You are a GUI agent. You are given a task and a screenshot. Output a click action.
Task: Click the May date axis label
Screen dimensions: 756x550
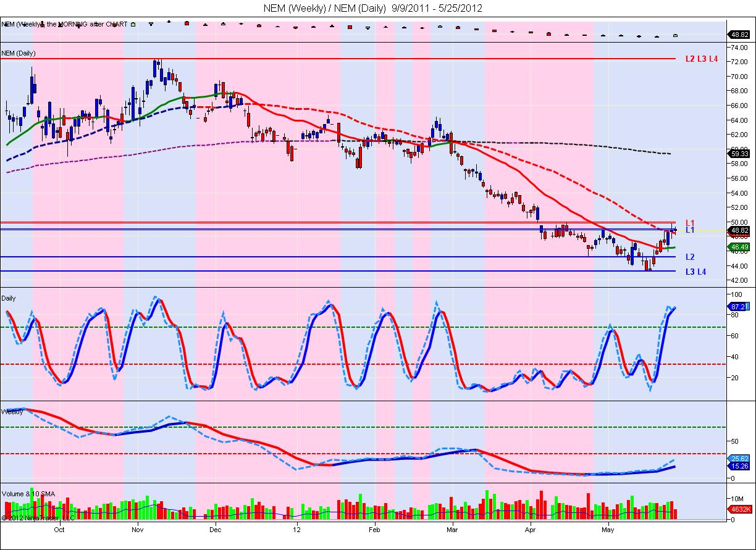click(x=608, y=530)
